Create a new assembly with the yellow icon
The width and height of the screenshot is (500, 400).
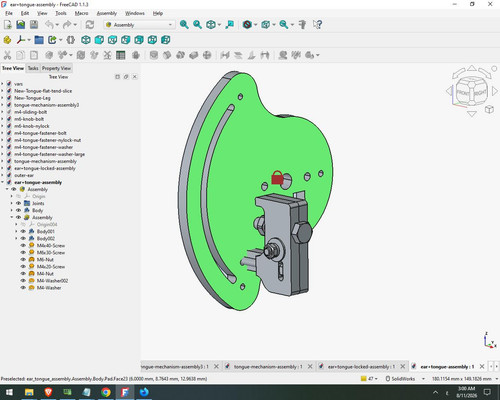pyautogui.click(x=7, y=40)
